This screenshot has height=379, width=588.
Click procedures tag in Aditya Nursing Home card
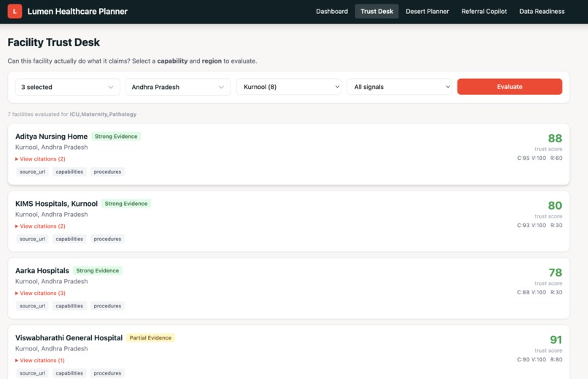coord(107,172)
